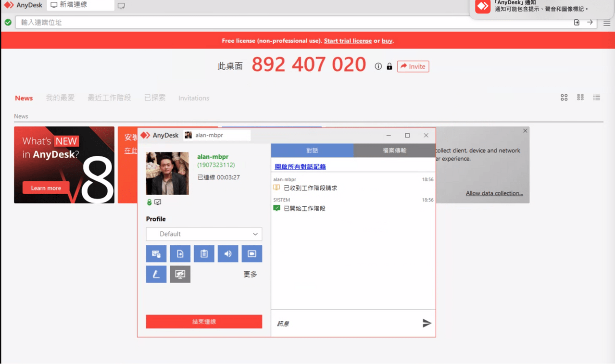Screen dimensions: 615x364
Task: Toggle the whiteboard drawing permission
Action: [156, 274]
